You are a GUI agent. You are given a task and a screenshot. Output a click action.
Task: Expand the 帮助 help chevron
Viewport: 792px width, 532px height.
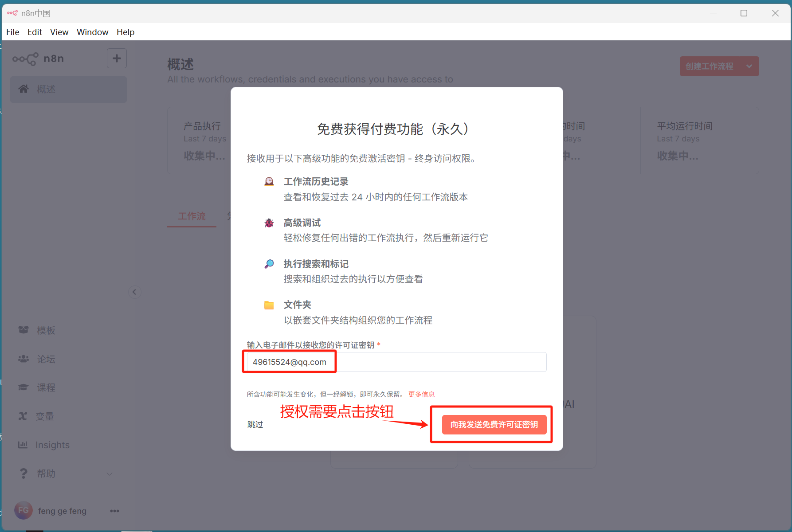[110, 474]
